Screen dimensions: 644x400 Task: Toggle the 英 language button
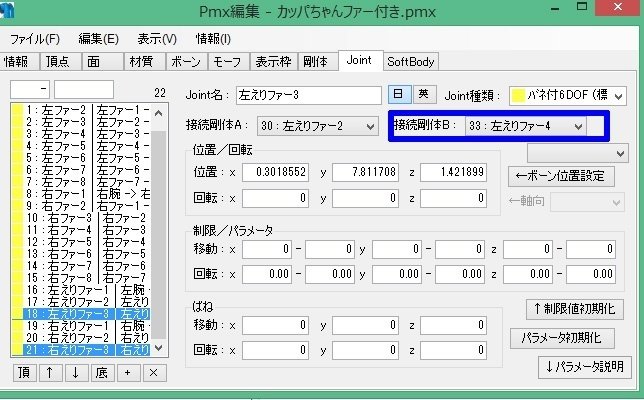[x=424, y=94]
